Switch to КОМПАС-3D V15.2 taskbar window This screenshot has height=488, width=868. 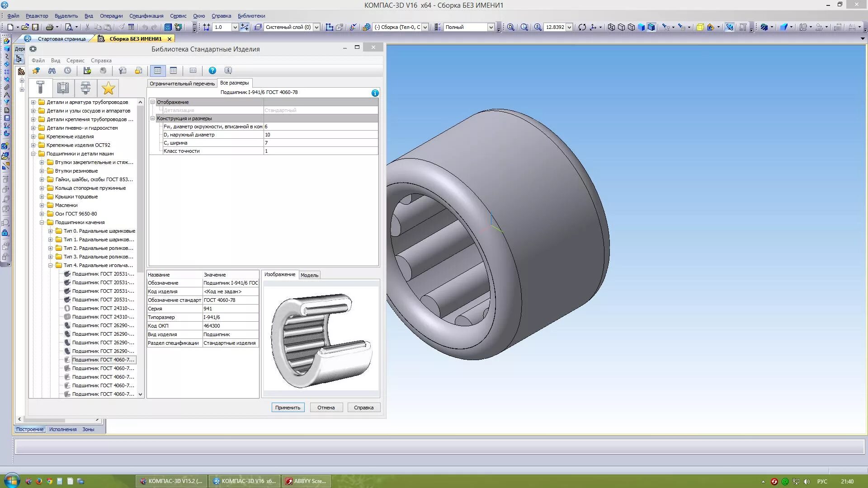pyautogui.click(x=171, y=481)
